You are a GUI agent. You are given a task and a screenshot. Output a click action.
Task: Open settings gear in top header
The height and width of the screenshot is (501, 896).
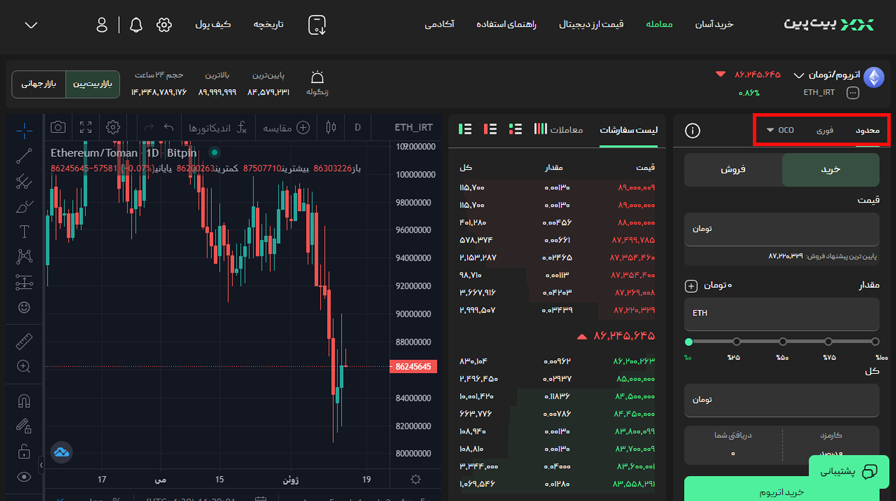pos(164,25)
